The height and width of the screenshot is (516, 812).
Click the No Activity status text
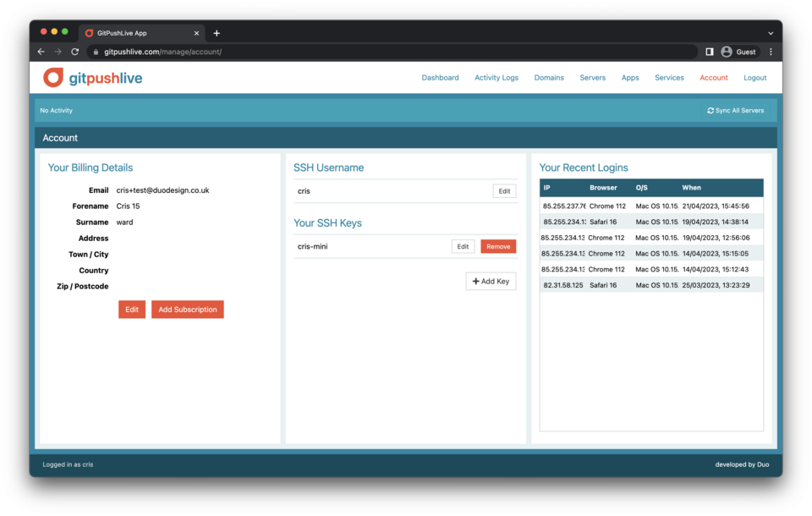coord(57,110)
